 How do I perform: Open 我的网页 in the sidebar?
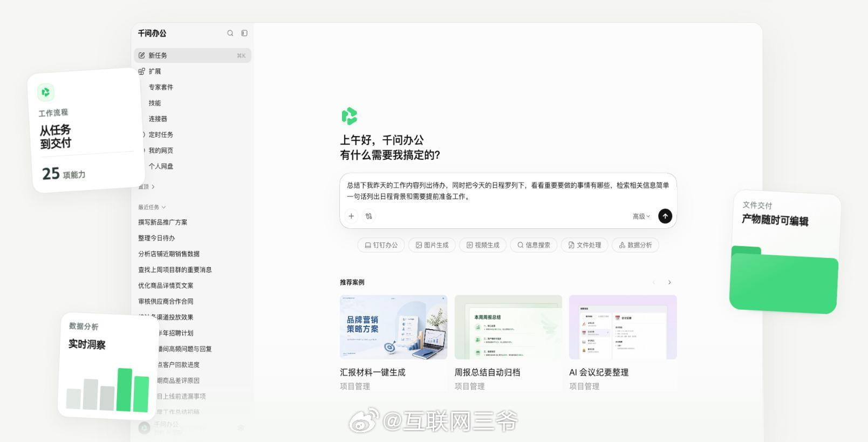(161, 151)
